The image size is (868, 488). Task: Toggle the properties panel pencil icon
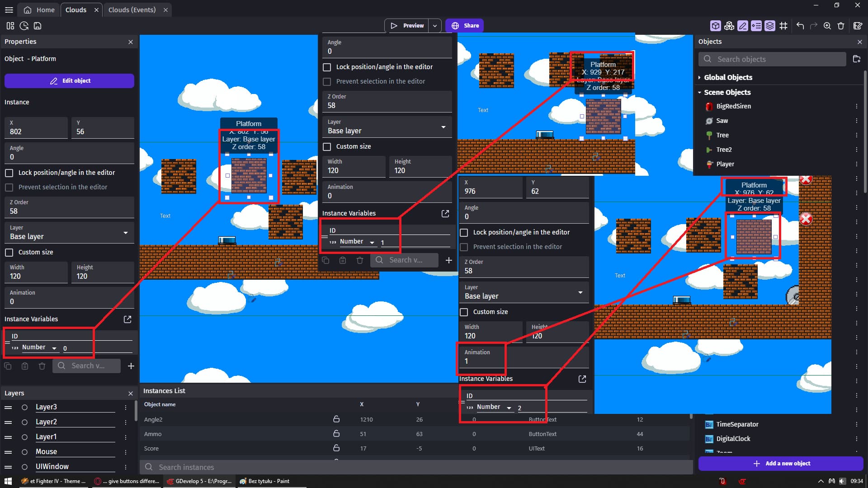[742, 26]
